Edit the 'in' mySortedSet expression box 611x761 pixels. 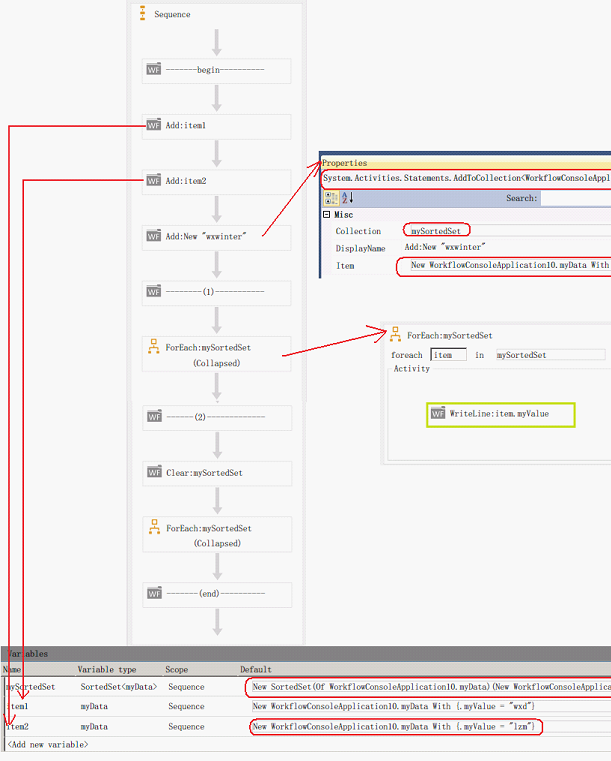[550, 355]
